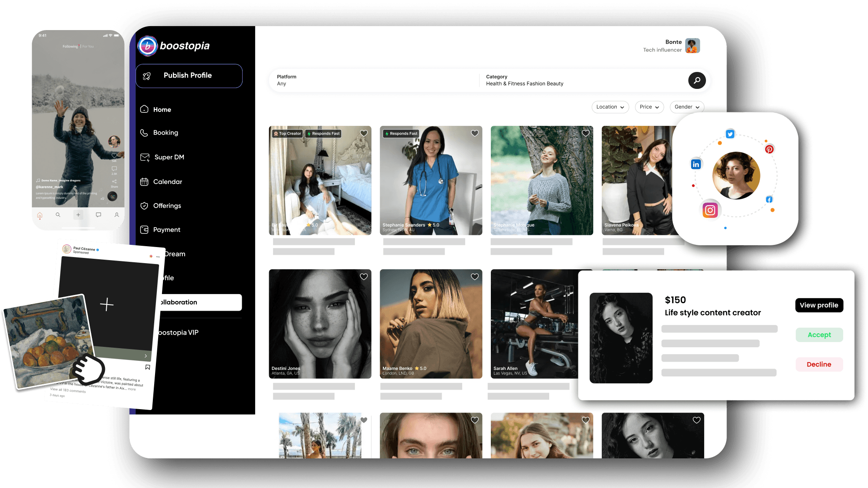
Task: Expand the Price filter dropdown
Action: coord(649,107)
